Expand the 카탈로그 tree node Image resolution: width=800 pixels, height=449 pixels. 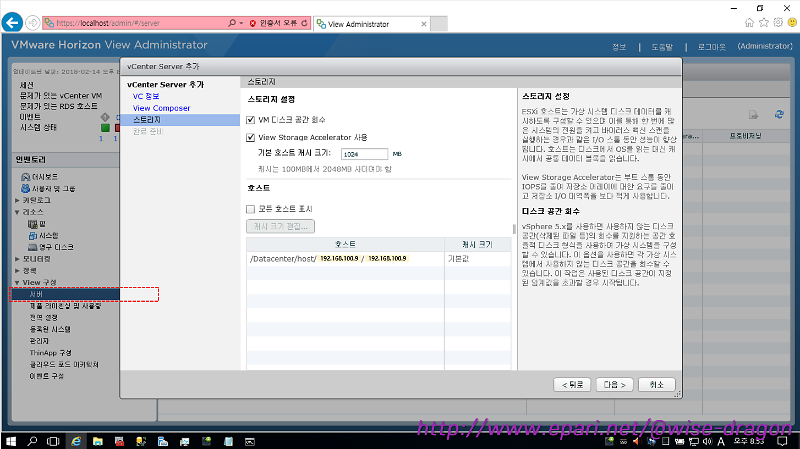click(x=17, y=201)
